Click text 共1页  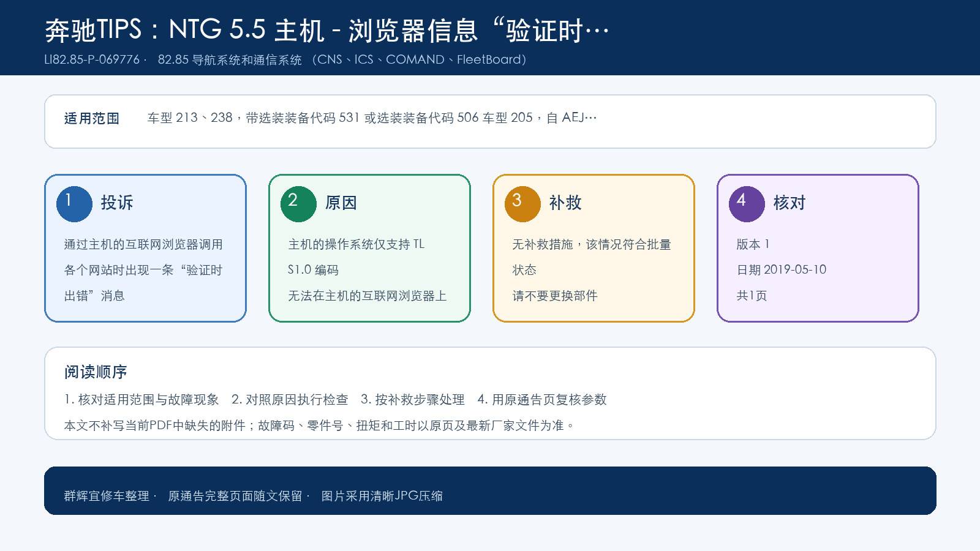coord(752,296)
